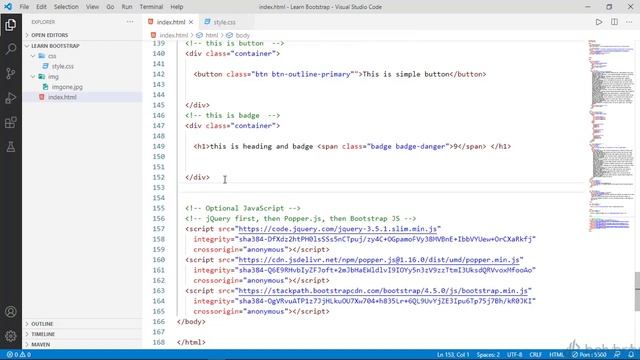Expand the Open Editors section
This screenshot has width=640, height=360.
[49, 35]
